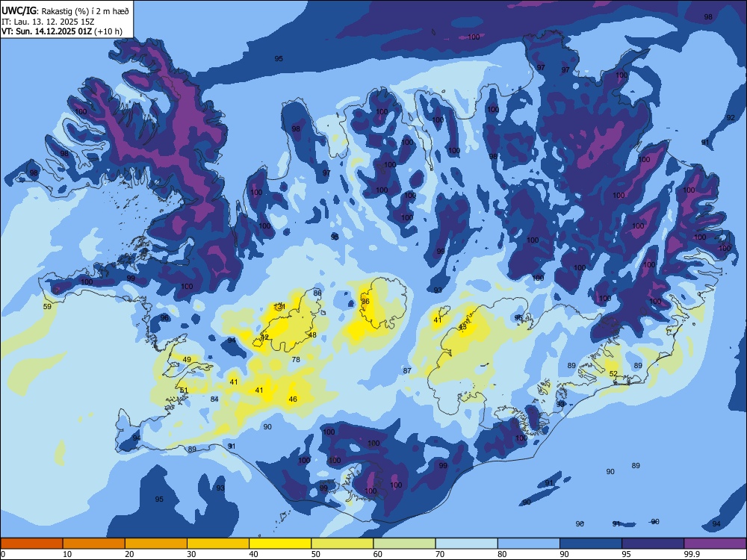
Task: Click the legend tick label '40'
Action: pos(253,554)
